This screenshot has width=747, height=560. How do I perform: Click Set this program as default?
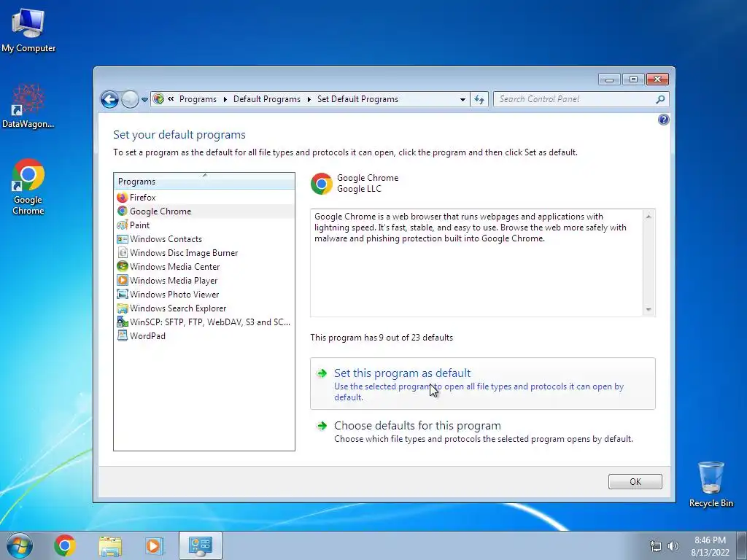483,384
